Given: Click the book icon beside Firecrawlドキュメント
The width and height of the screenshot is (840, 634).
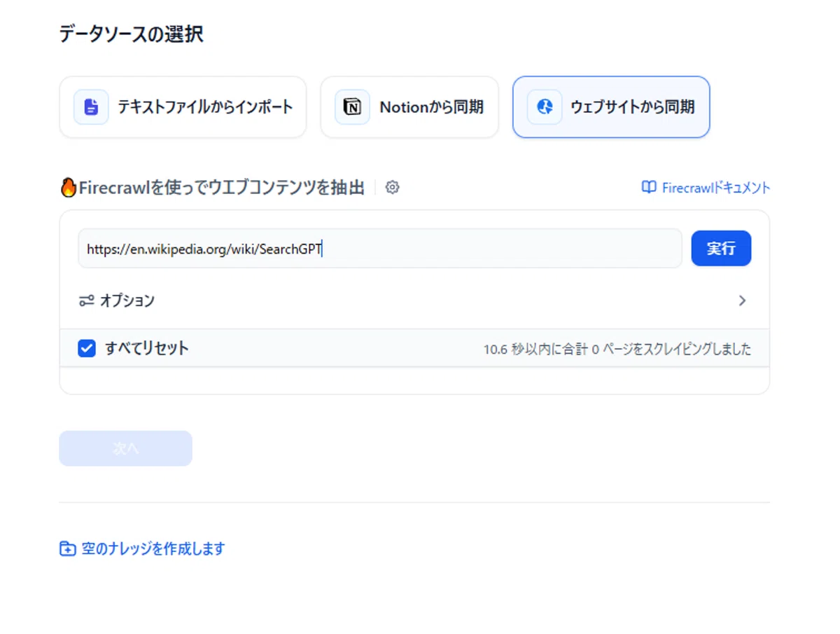Looking at the screenshot, I should [649, 188].
